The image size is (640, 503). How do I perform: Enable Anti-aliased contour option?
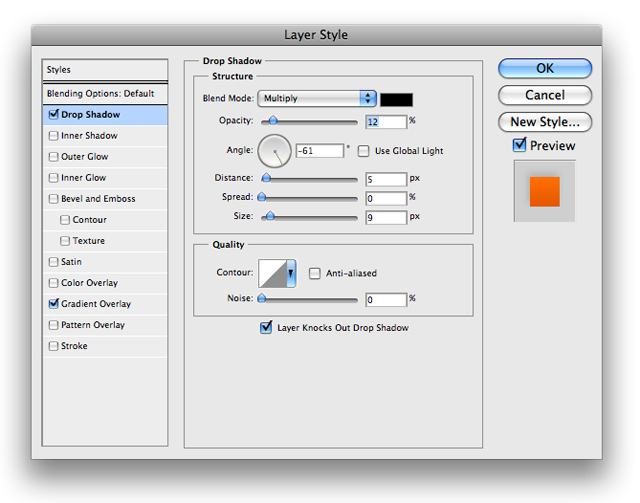(315, 274)
